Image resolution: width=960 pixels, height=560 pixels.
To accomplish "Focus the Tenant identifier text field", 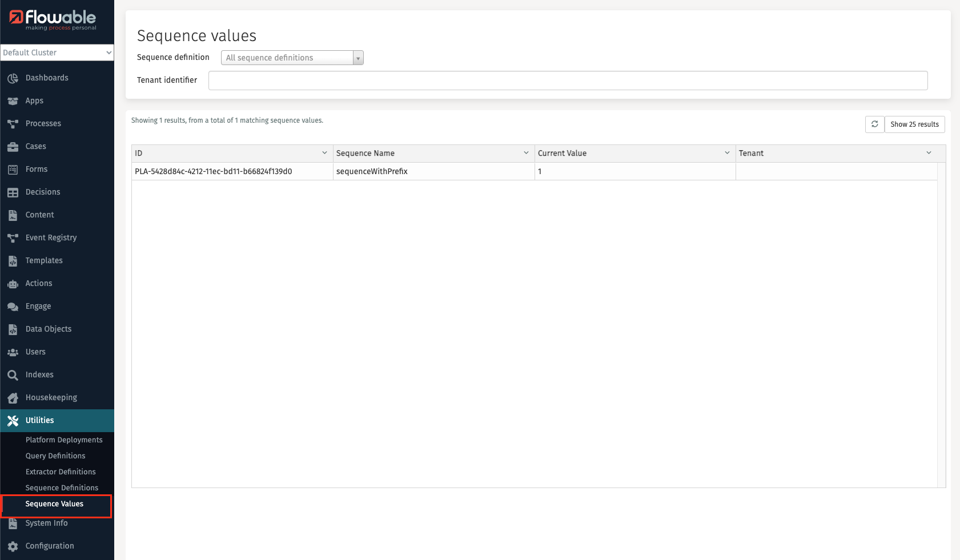I will tap(568, 80).
